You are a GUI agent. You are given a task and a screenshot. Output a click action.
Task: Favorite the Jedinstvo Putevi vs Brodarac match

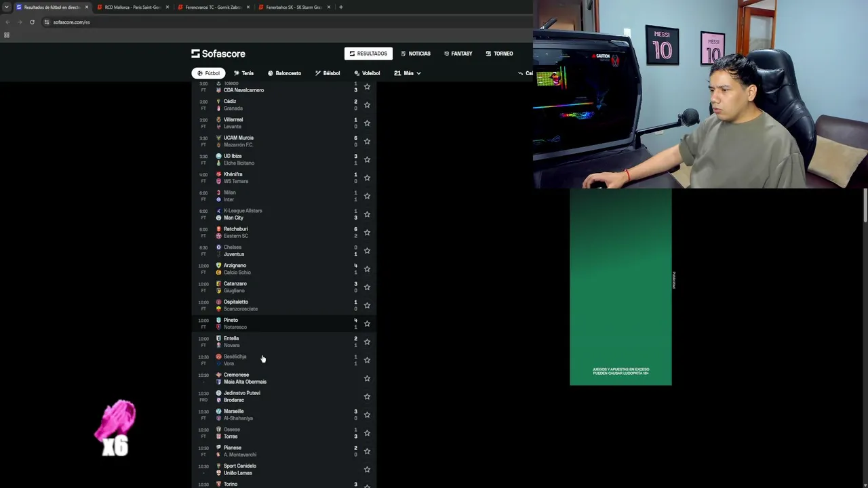click(x=367, y=397)
